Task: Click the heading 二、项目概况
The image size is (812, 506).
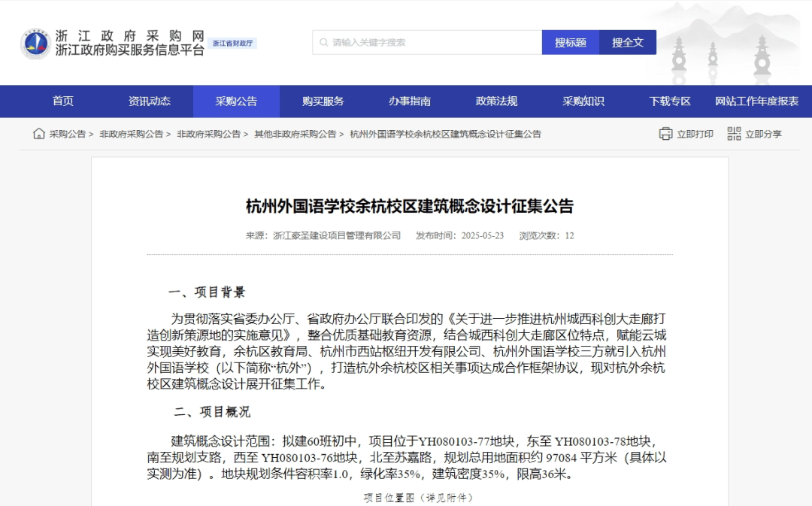Action: 212,412
